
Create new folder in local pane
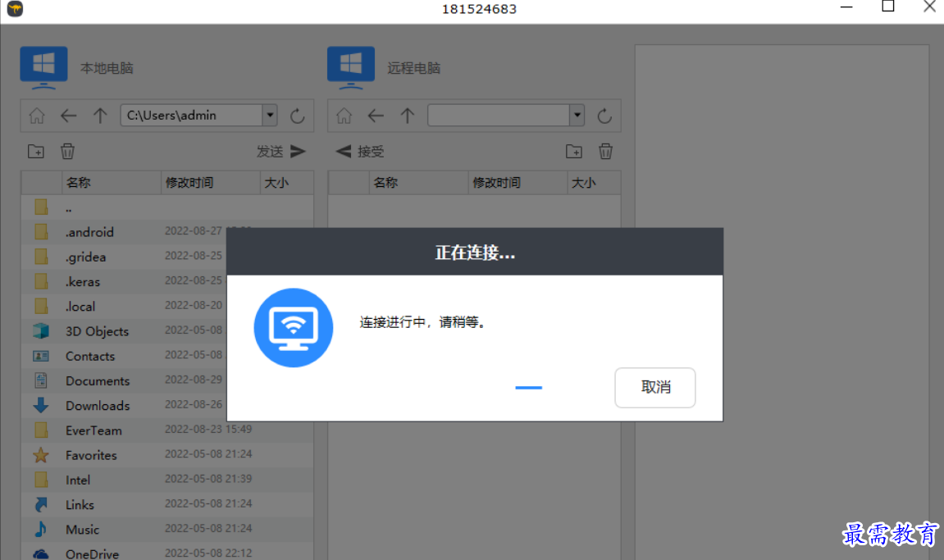pyautogui.click(x=36, y=151)
